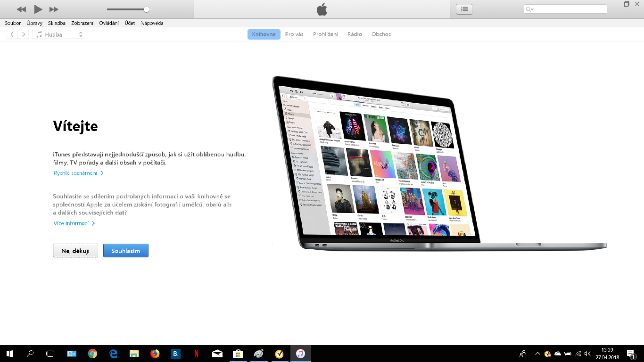Open the Rádio tab
The height and width of the screenshot is (362, 644).
[355, 34]
